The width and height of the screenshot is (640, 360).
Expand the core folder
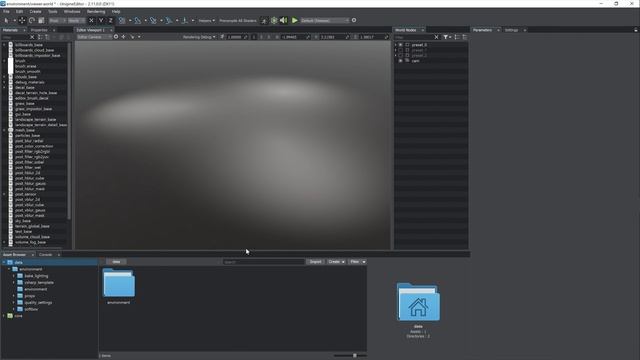tap(4, 316)
